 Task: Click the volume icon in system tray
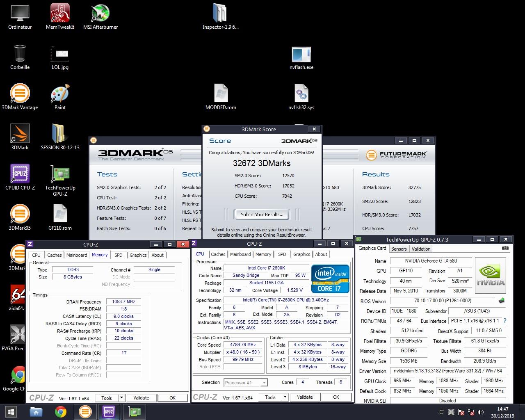pos(482,412)
